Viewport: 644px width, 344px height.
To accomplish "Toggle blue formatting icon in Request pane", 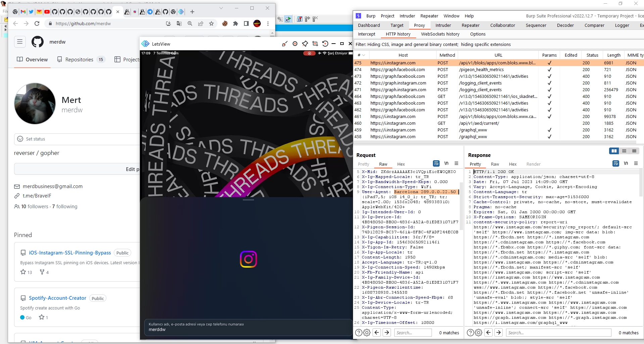I will [436, 163].
